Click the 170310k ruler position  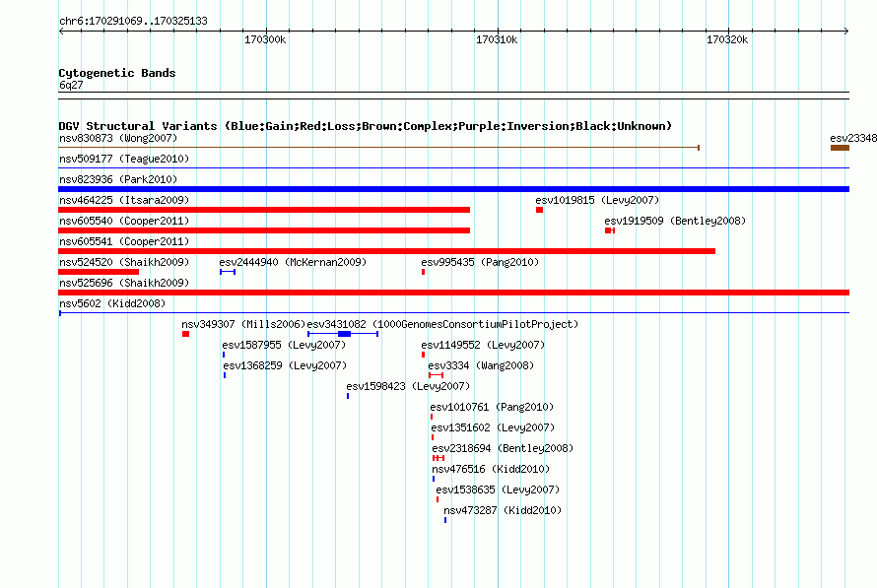pyautogui.click(x=497, y=39)
